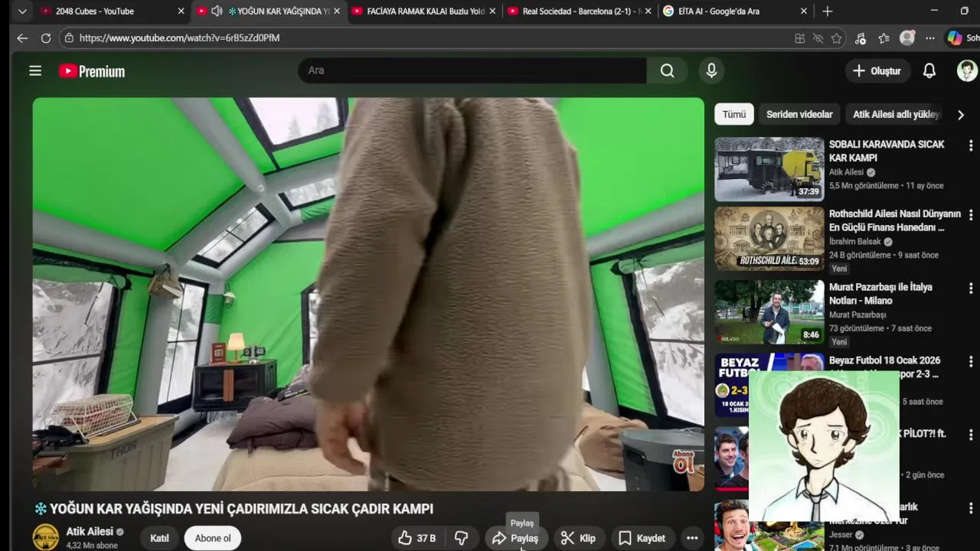Open Rothschild Ailesi Nasıl Dünyanın video title
The width and height of the screenshot is (980, 551).
point(894,220)
